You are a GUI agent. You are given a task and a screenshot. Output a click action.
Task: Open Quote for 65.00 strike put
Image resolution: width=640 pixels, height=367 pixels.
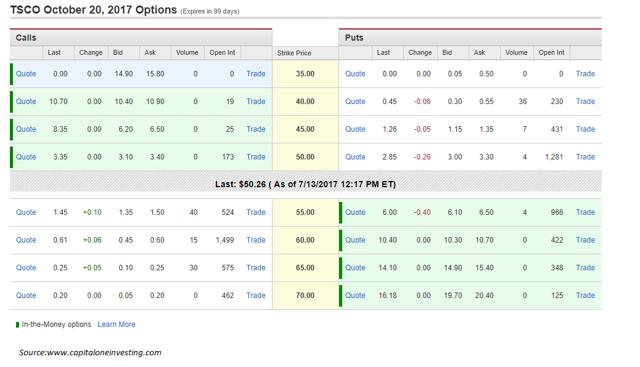355,268
